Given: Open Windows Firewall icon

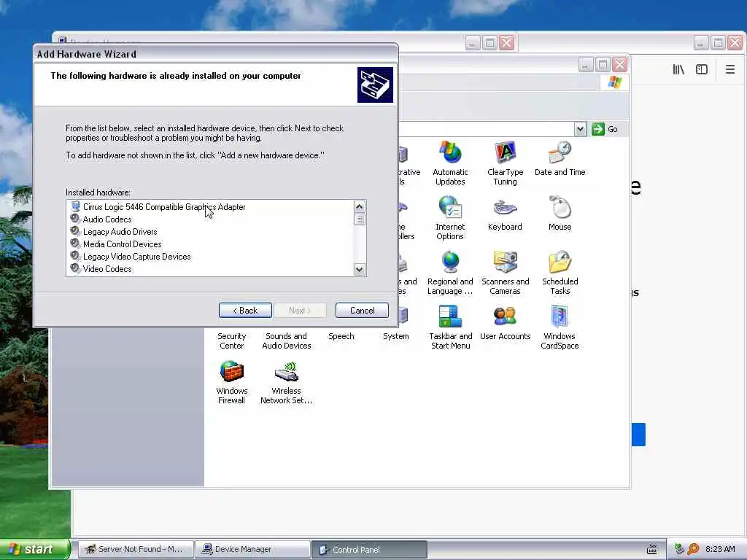Looking at the screenshot, I should [x=231, y=382].
